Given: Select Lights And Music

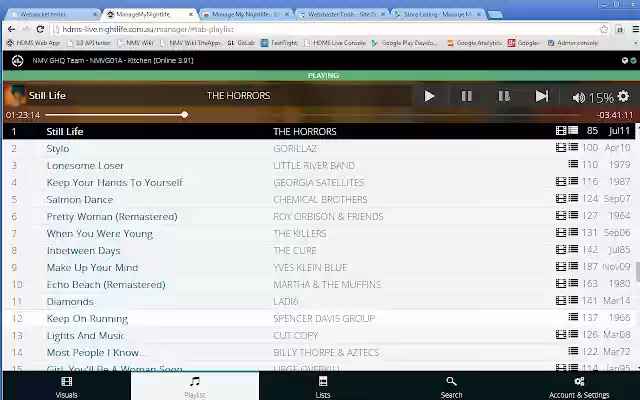Looking at the screenshot, I should pyautogui.click(x=85, y=336).
